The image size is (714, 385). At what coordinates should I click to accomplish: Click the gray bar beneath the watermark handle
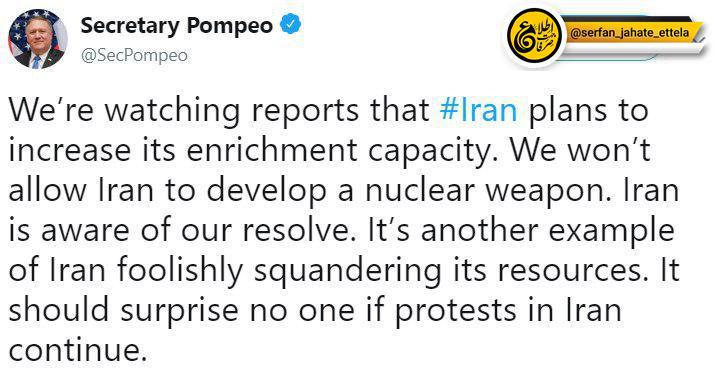[x=631, y=51]
